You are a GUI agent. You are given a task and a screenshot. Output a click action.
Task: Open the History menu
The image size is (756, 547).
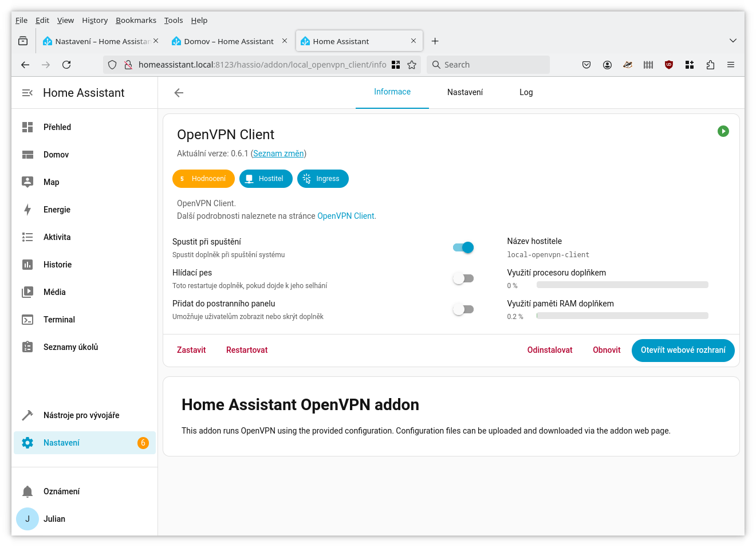94,20
